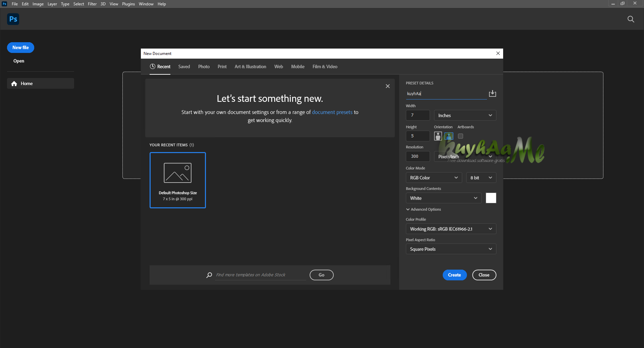Click the Resolution value field
The image size is (644, 348).
click(418, 156)
